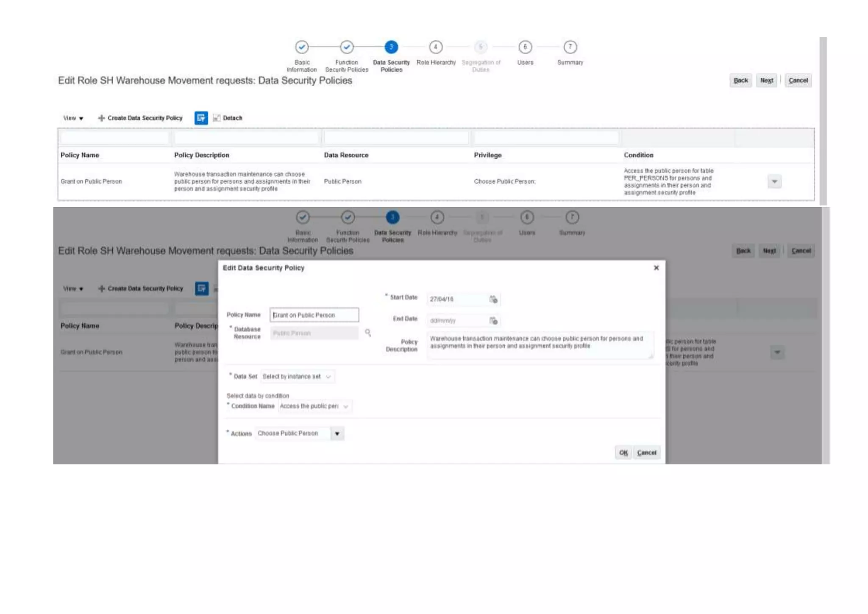Screen dimensions: 868x614
Task: Click the Function Security Policies checkmark step in the top train
Action: coord(347,47)
